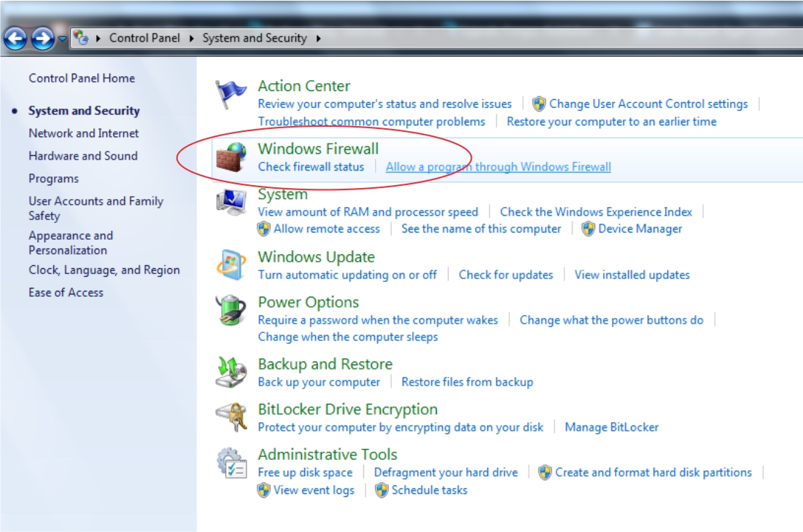This screenshot has width=803, height=532.
Task: Select System and Security in address breadcrumb
Action: coord(255,39)
